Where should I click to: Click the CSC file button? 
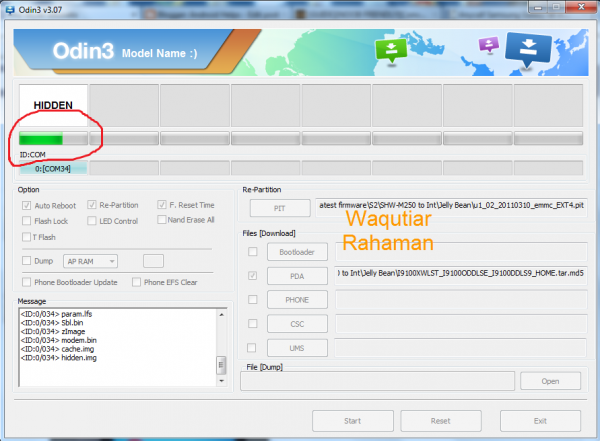pos(297,324)
